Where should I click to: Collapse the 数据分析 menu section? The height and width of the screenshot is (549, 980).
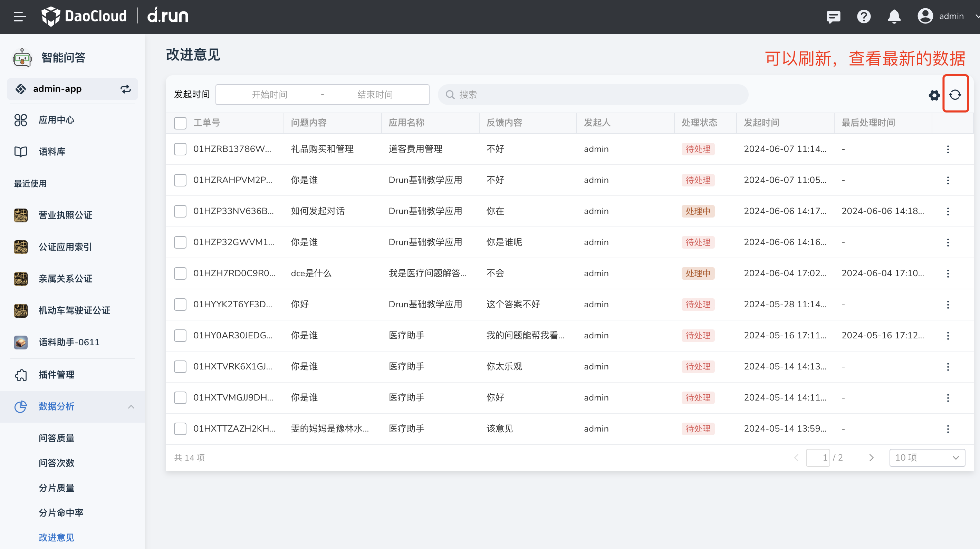coord(131,407)
